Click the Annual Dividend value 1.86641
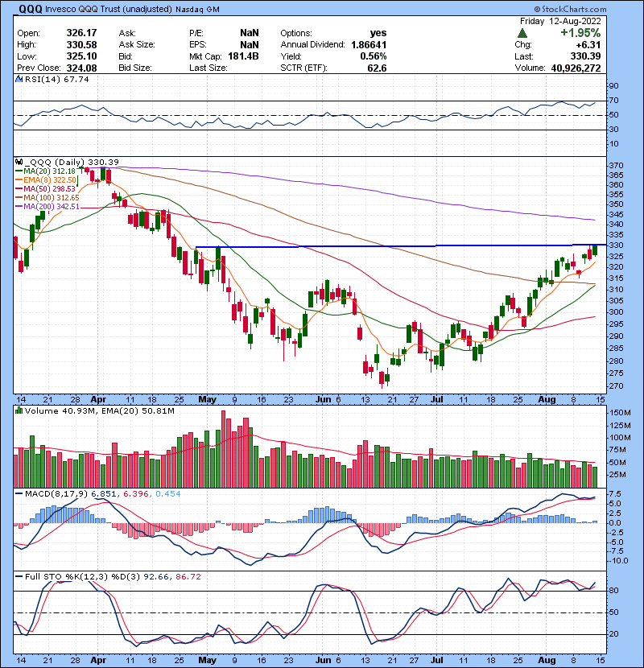Viewport: 644px width, 668px height. tap(369, 45)
